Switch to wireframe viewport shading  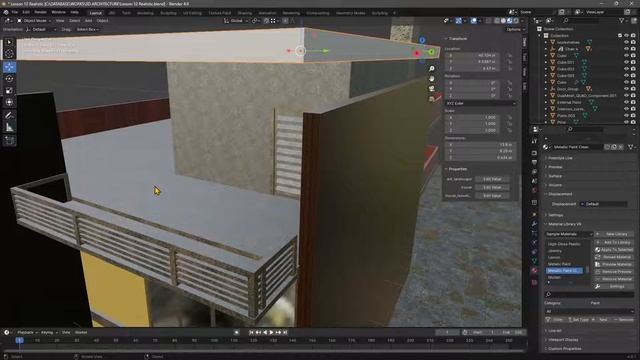tap(497, 20)
